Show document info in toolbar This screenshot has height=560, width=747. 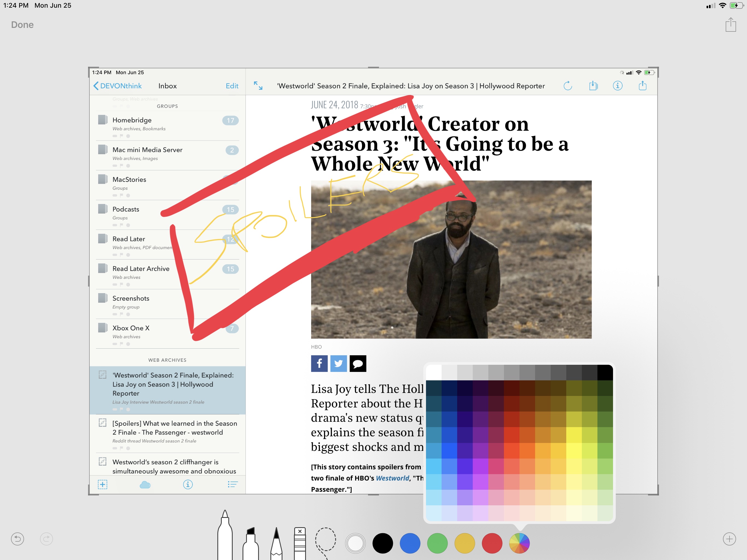(x=618, y=86)
